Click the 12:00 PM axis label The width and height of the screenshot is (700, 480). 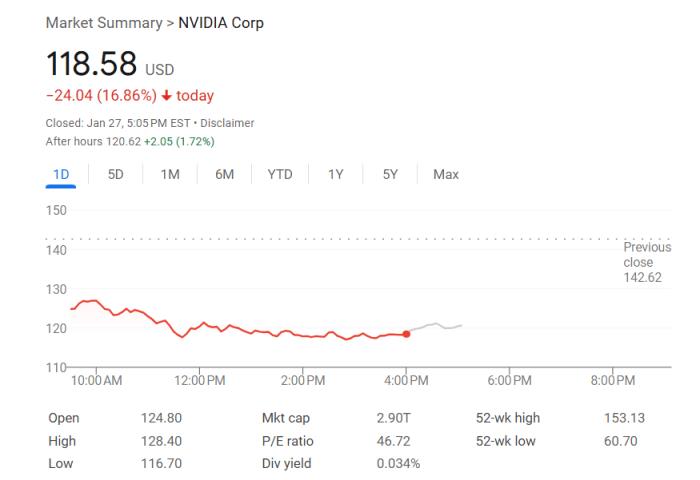point(200,380)
